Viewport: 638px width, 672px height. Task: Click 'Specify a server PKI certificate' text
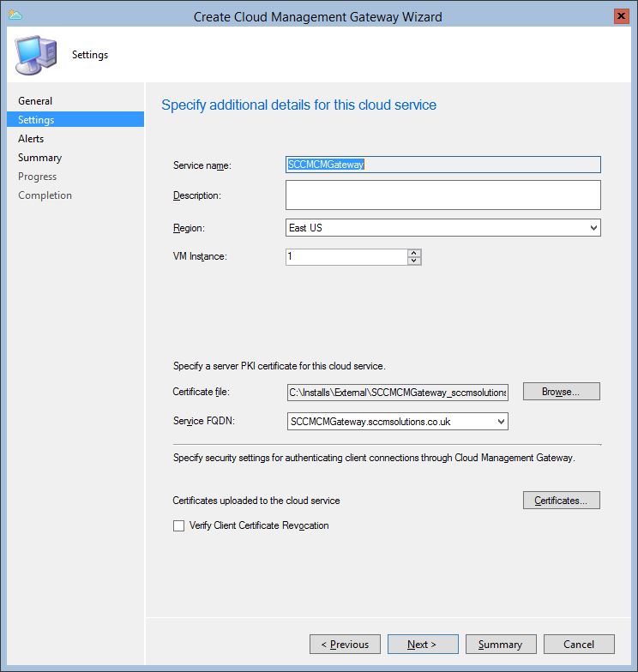tap(280, 366)
